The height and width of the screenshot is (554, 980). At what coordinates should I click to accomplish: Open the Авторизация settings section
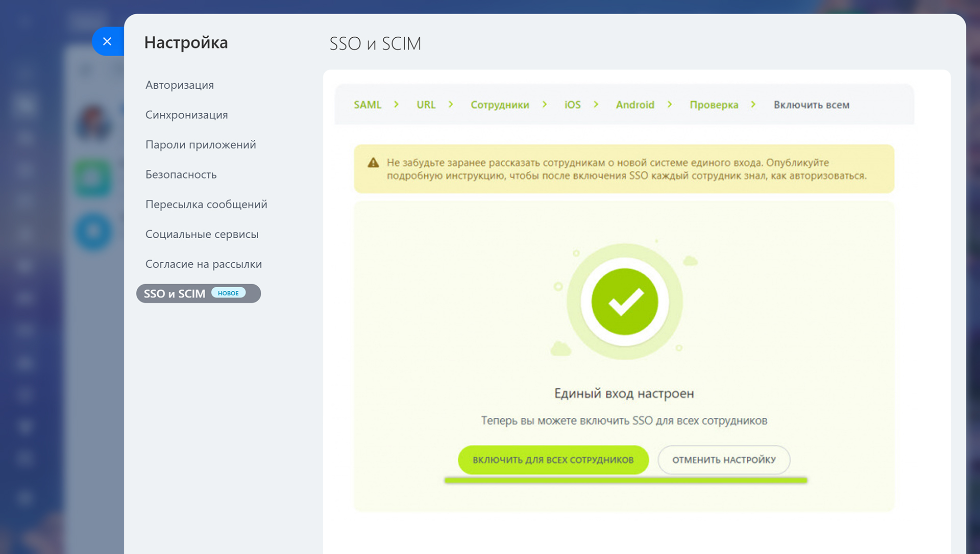pos(180,85)
